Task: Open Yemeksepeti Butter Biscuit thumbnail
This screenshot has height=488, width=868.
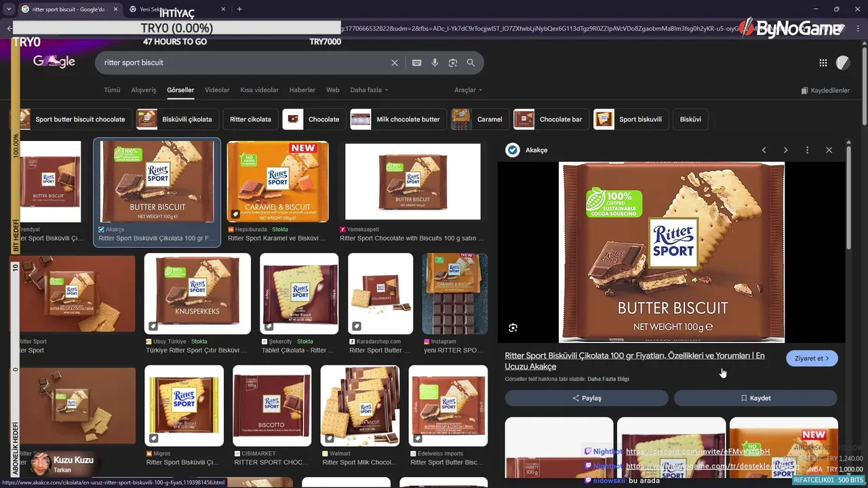Action: pos(412,182)
